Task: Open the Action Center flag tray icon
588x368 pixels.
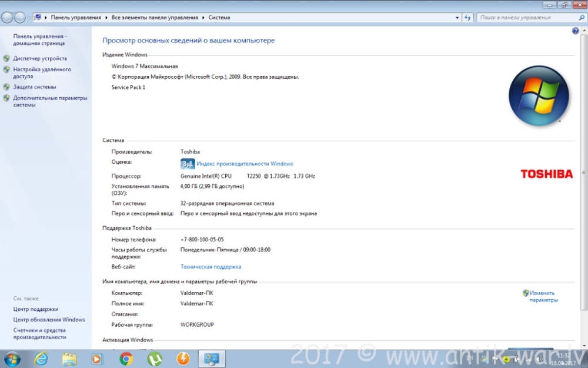Action: [x=495, y=359]
